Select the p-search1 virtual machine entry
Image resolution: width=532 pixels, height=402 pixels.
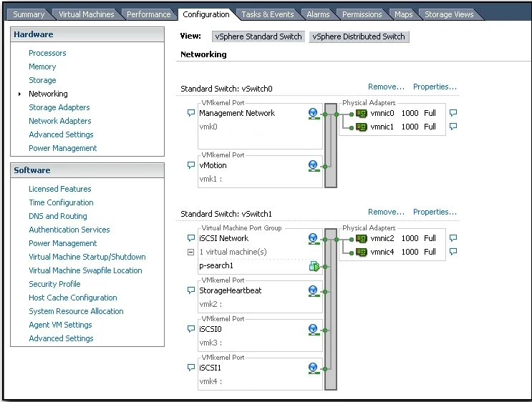(216, 265)
